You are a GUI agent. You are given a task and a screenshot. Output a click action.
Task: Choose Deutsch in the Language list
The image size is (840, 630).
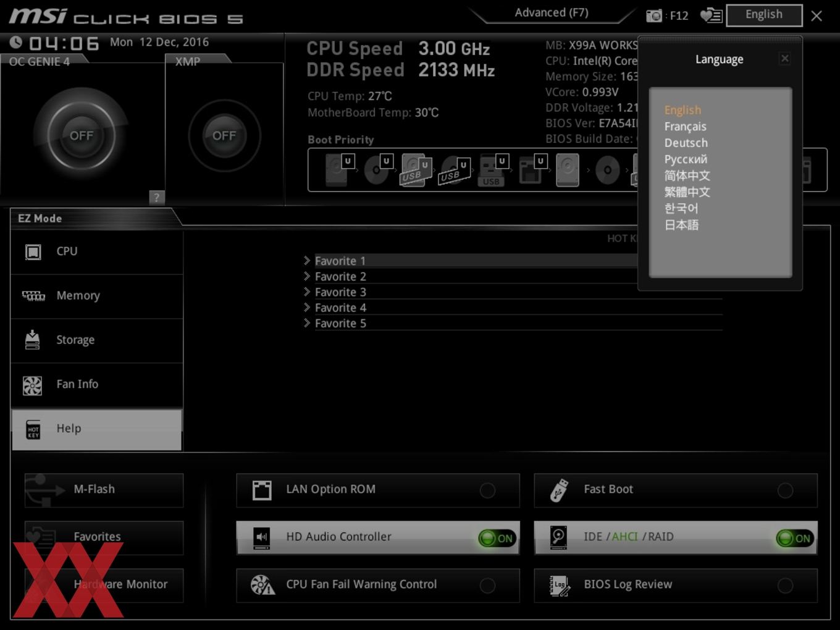click(686, 143)
